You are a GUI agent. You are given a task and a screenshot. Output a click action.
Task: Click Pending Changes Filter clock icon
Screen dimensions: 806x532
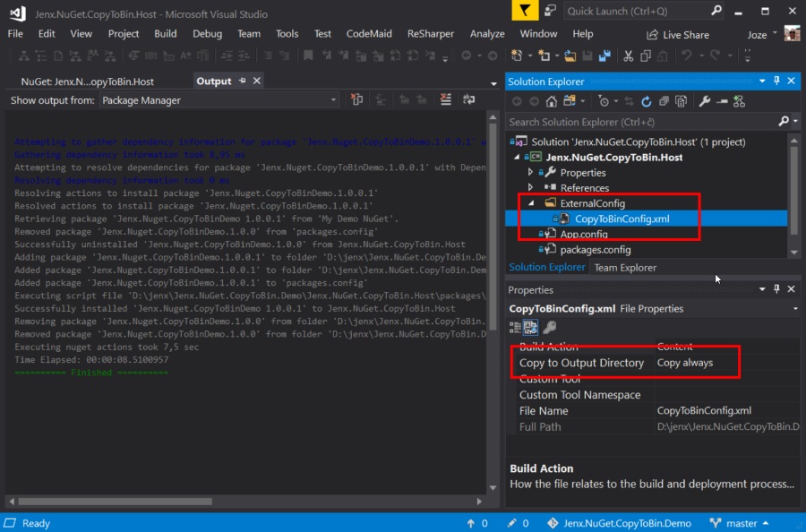point(604,102)
